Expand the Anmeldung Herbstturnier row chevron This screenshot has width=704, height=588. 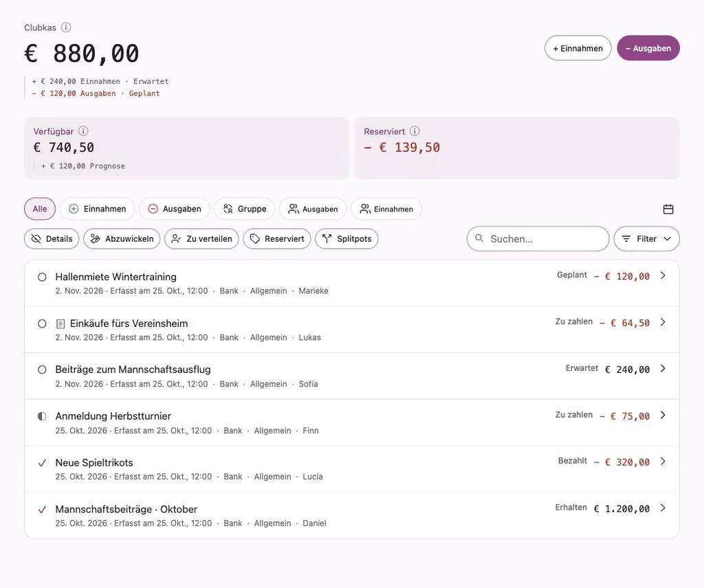[663, 416]
